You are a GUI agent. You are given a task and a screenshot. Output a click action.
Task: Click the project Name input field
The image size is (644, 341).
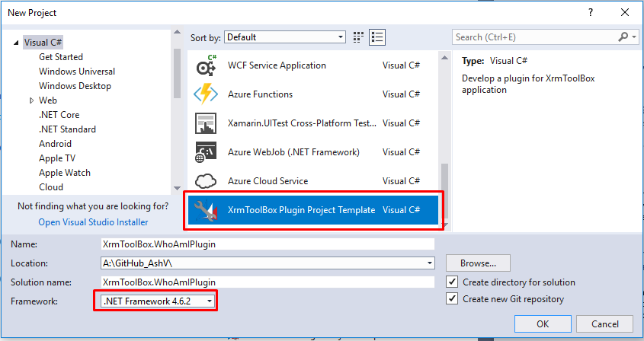268,244
